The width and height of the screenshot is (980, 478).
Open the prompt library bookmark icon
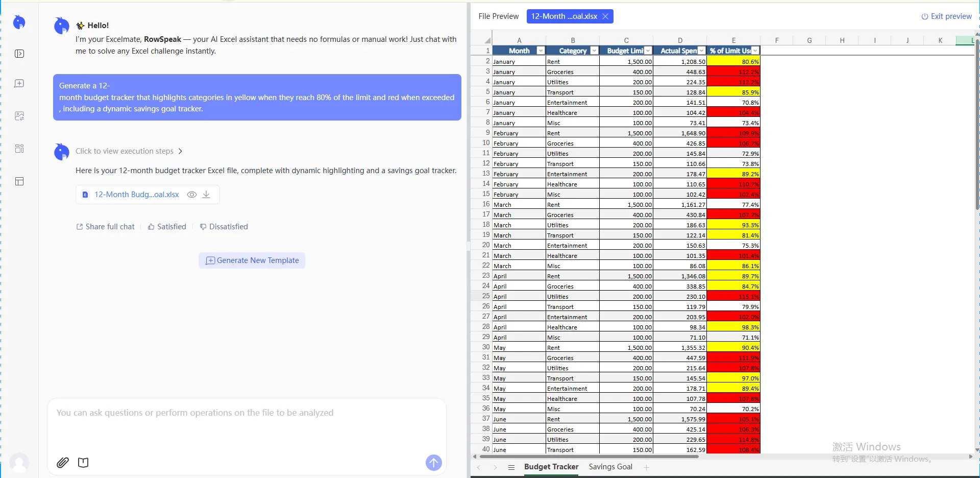pos(83,463)
